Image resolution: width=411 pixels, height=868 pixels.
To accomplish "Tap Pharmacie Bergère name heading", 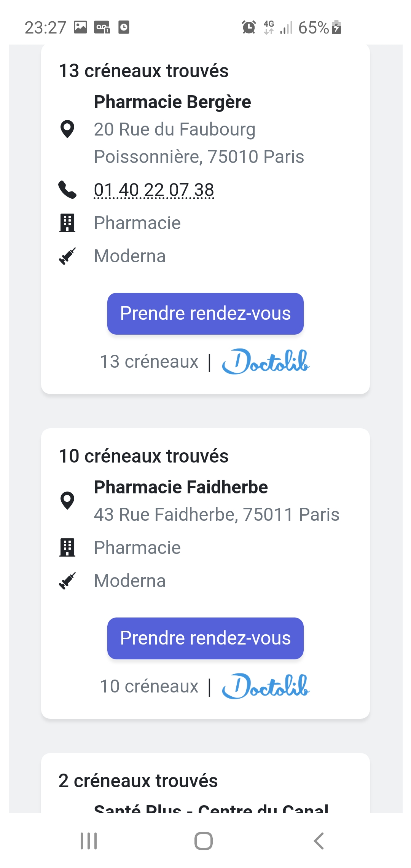I will [x=172, y=102].
